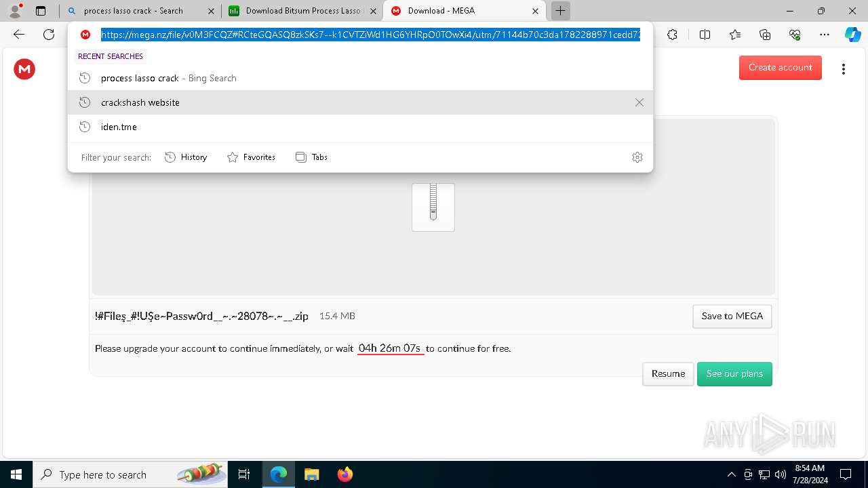Click the Create account button
This screenshot has height=488, width=868.
pos(781,68)
